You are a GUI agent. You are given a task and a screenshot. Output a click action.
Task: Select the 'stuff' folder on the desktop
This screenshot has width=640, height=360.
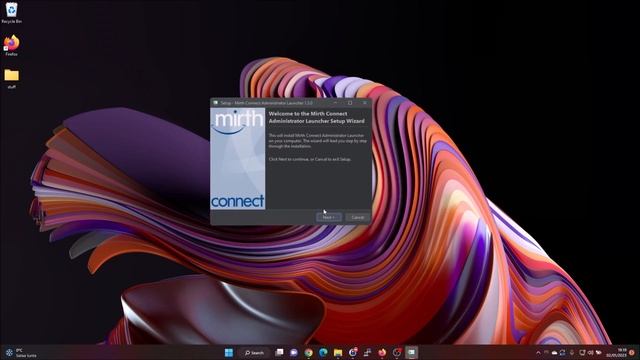[11, 78]
